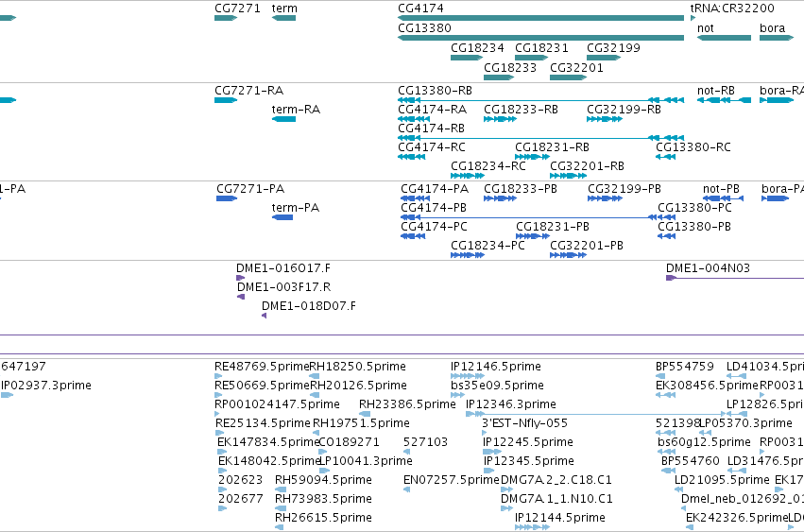The height and width of the screenshot is (532, 804).
Task: Click EST RE48769.5prime
Action: pyautogui.click(x=262, y=368)
